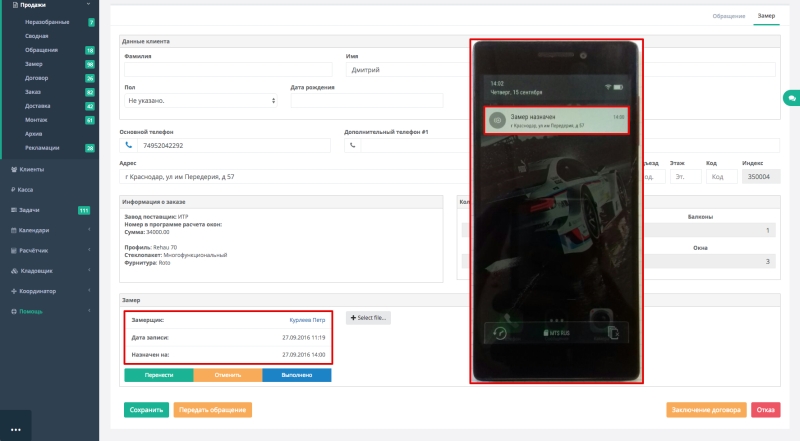The image size is (800, 441).
Task: Click the badge 111 next to Задачи
Action: (84, 210)
